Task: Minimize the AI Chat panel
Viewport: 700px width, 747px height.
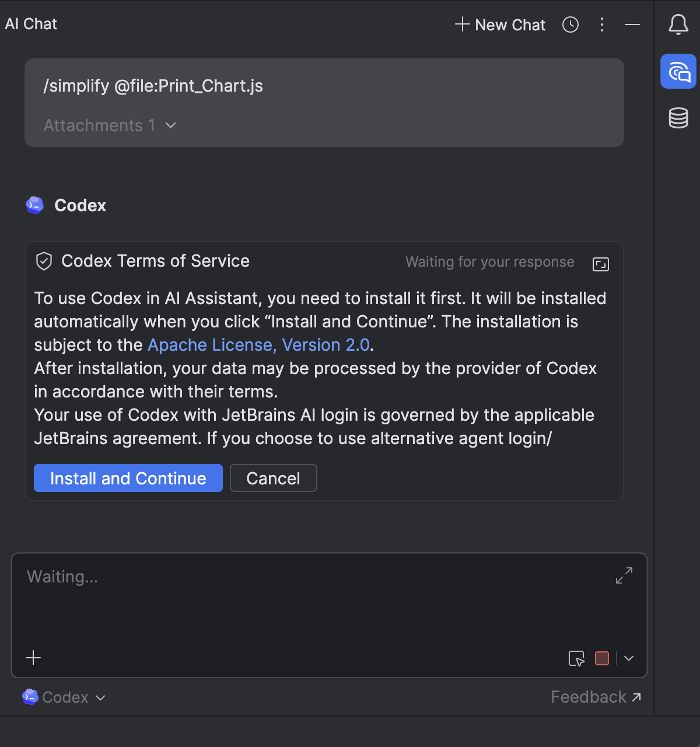Action: point(632,25)
